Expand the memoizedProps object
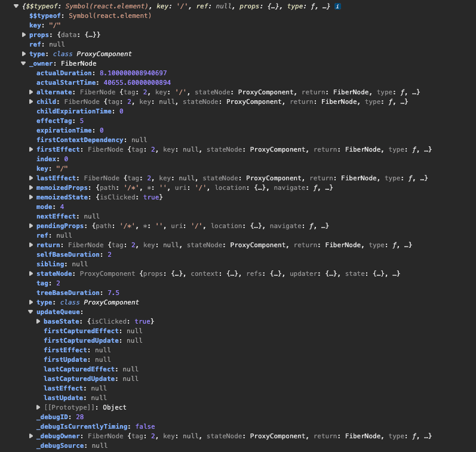 [31, 187]
